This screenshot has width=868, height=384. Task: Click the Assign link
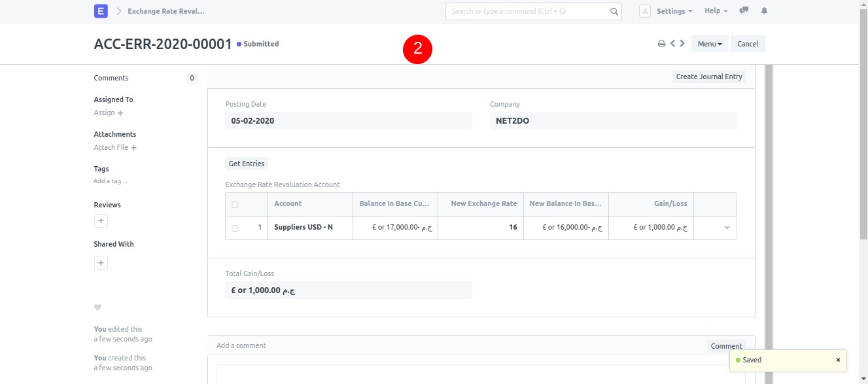point(104,113)
